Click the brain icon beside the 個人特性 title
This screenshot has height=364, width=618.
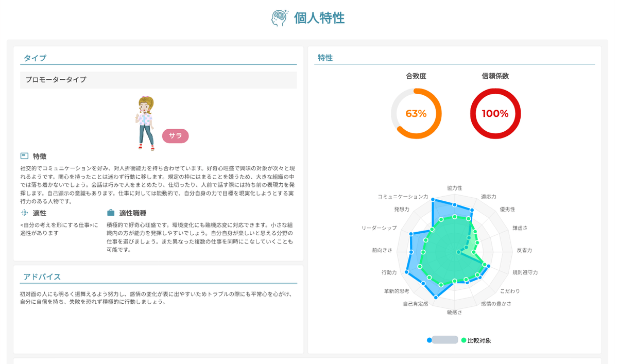coord(280,18)
